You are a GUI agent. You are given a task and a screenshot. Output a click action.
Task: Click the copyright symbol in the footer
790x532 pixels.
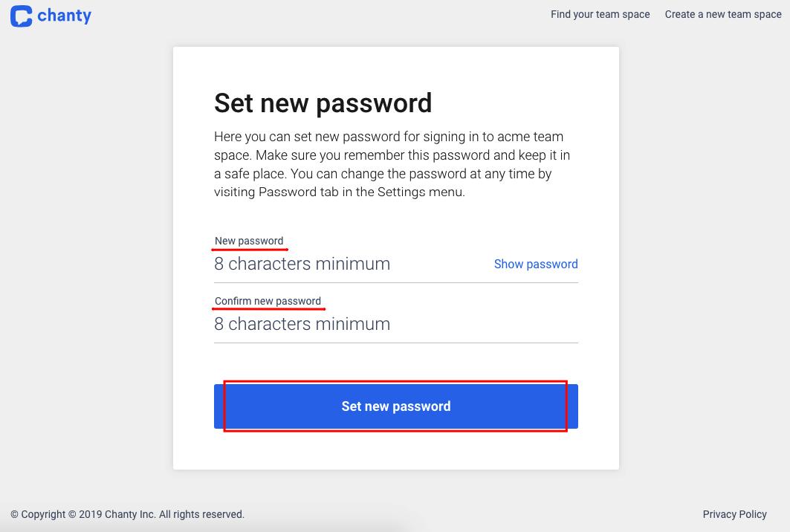pos(15,514)
